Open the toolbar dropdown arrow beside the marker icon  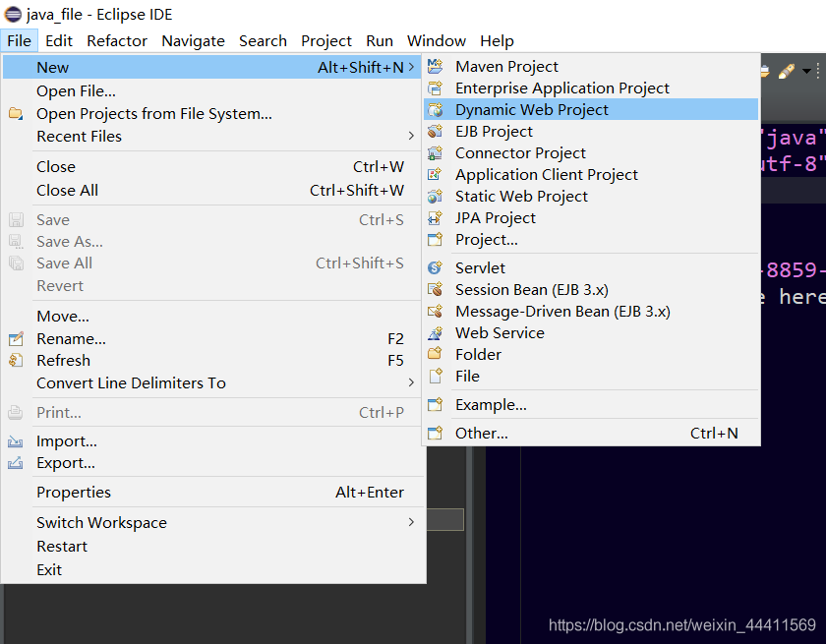[806, 71]
